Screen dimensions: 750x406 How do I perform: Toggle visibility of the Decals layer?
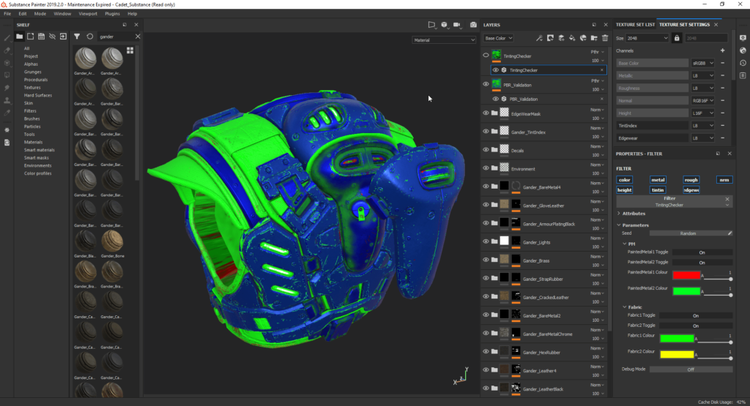486,149
